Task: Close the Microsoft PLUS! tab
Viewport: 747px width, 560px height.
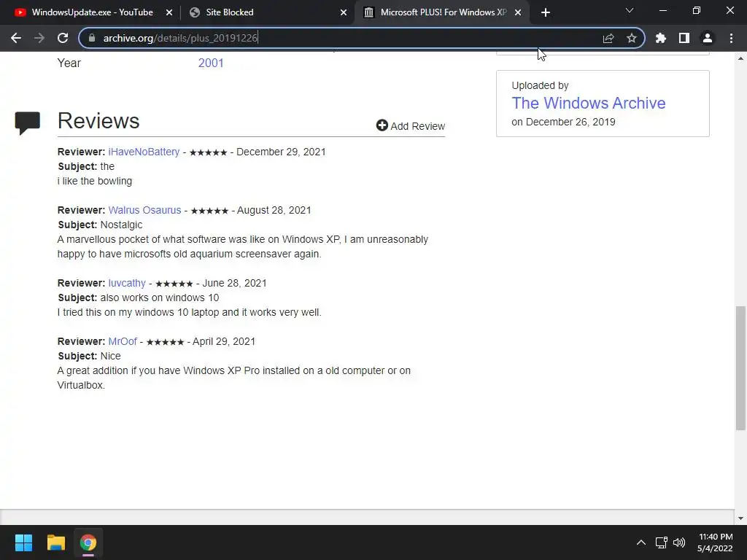Action: [518, 12]
